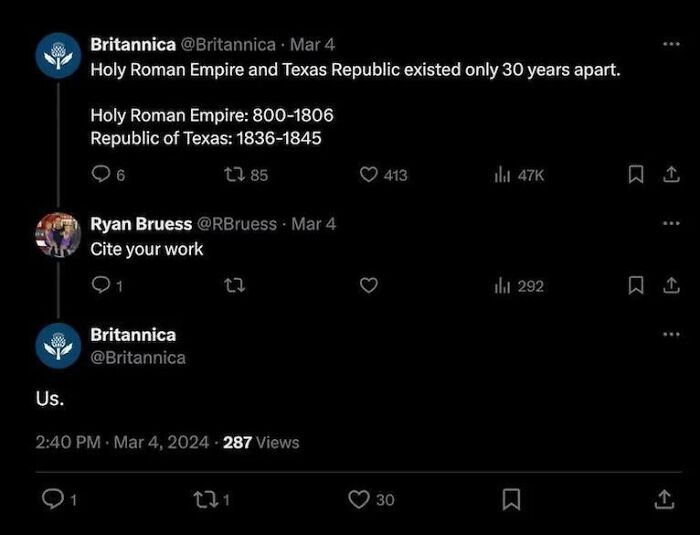Repost Ryan Bruess's tweet
The height and width of the screenshot is (535, 700).
(235, 286)
